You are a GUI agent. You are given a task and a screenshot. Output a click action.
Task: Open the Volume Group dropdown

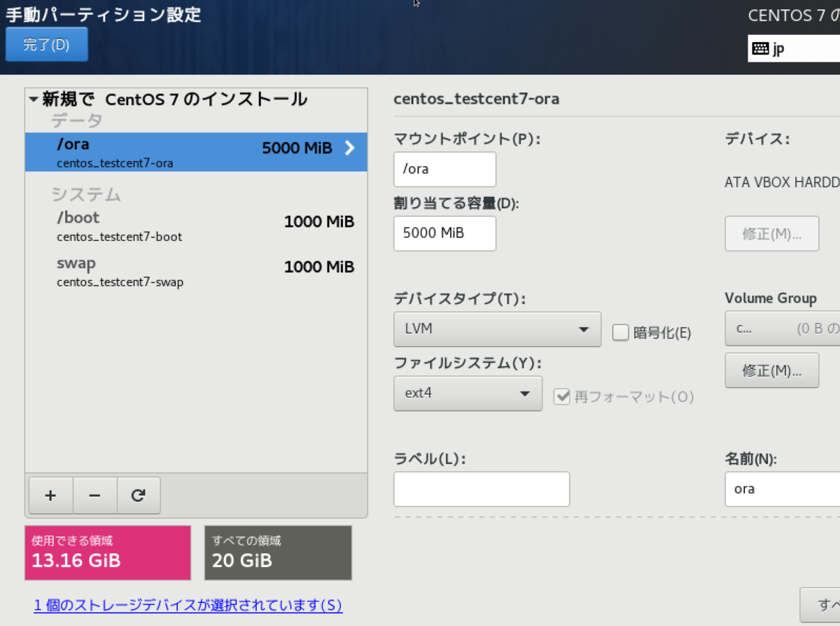coord(782,329)
